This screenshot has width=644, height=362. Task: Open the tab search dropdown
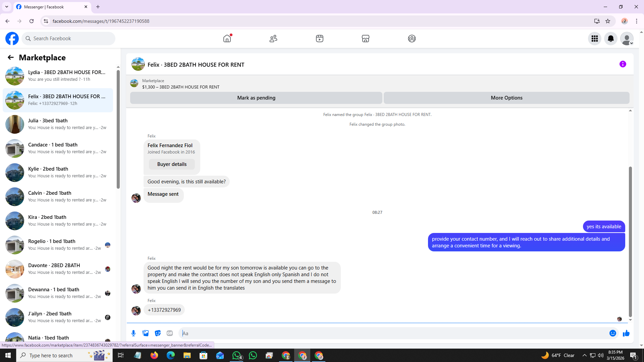click(7, 7)
